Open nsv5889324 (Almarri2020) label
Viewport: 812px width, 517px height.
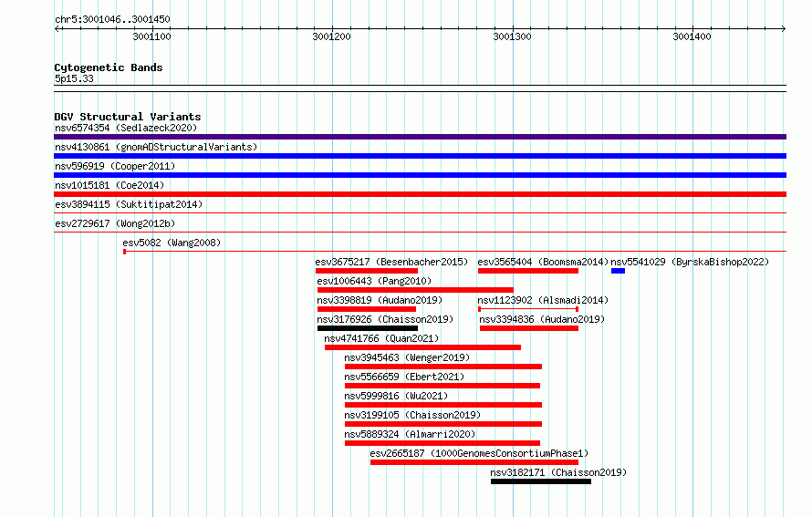tap(410, 434)
